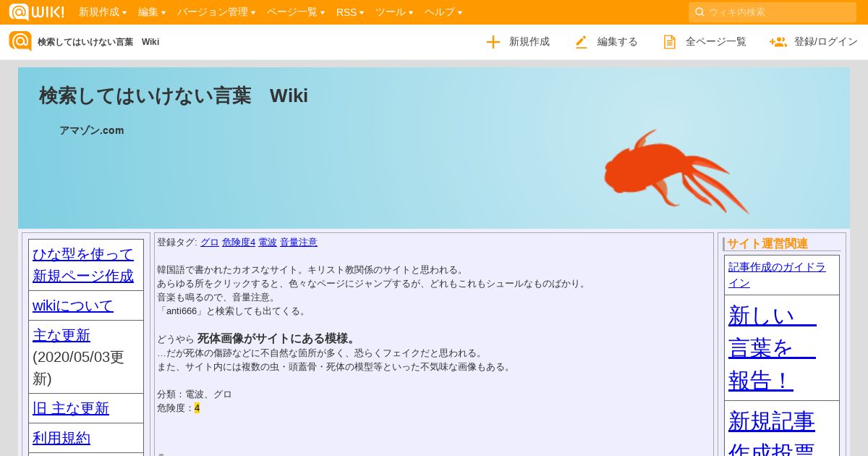Click the 登録タグ: label

pos(177,242)
